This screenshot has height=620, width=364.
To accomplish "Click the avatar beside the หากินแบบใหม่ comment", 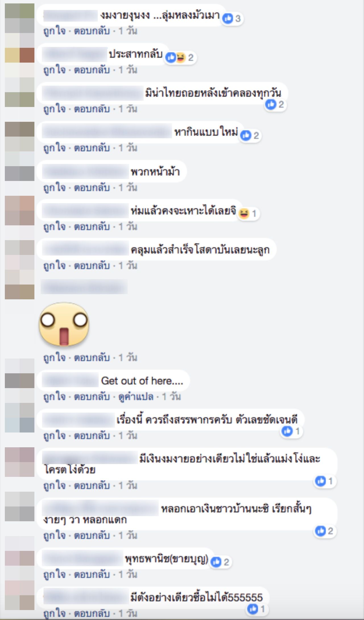I will coord(20,137).
